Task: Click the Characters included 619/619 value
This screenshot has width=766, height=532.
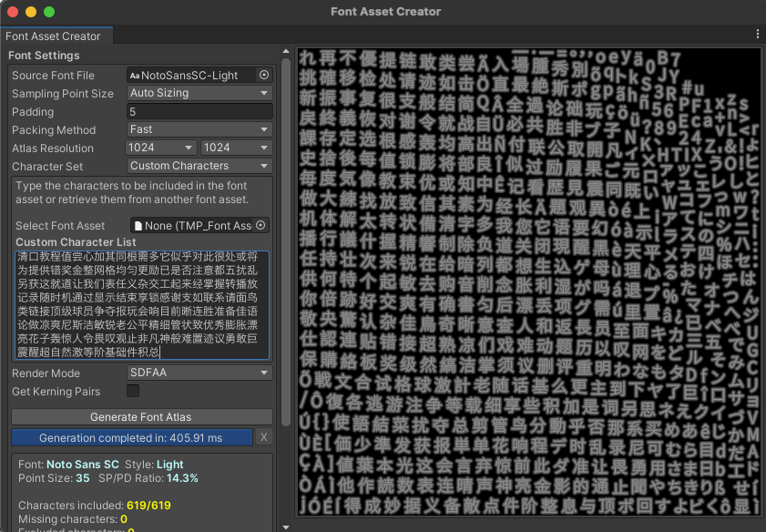Action: coord(148,506)
